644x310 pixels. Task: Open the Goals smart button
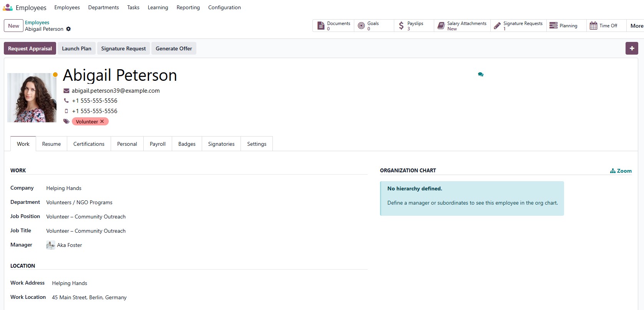374,26
